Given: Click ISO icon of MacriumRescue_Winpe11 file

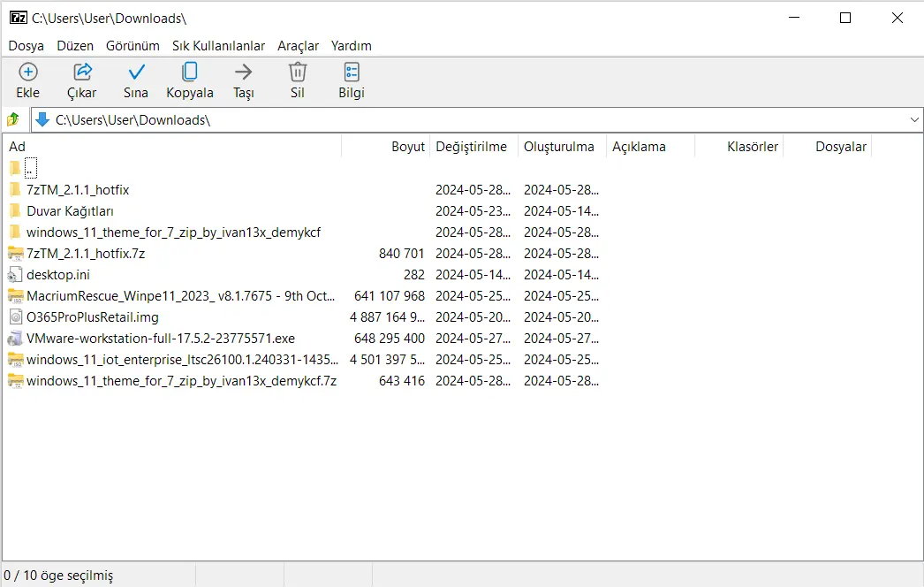Looking at the screenshot, I should point(15,296).
